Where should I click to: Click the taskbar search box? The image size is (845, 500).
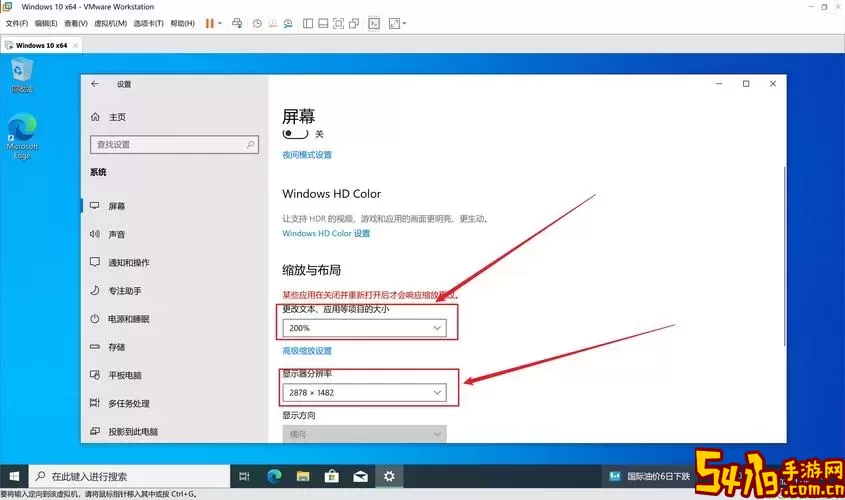click(x=129, y=476)
